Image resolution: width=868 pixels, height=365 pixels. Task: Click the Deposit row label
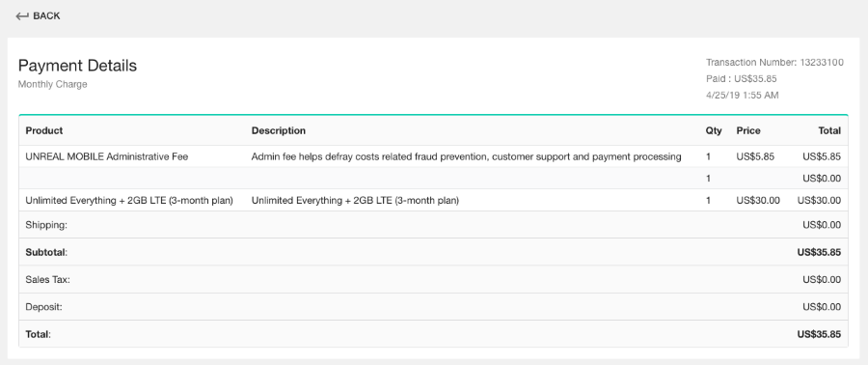43,307
